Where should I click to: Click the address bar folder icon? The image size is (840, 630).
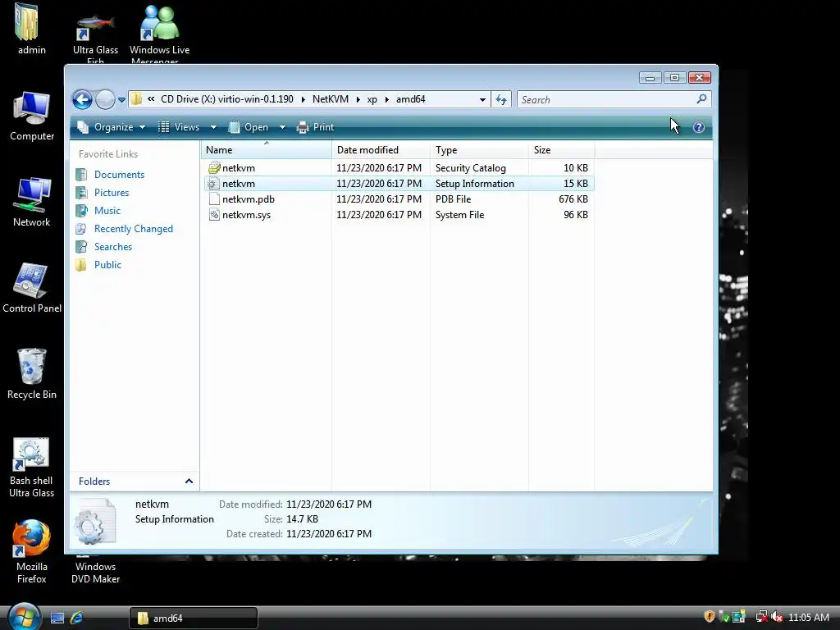point(137,99)
